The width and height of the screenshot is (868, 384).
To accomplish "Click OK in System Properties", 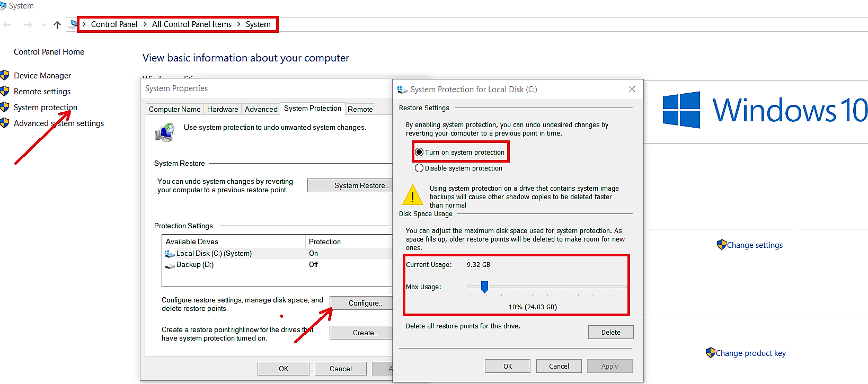I will [x=284, y=369].
